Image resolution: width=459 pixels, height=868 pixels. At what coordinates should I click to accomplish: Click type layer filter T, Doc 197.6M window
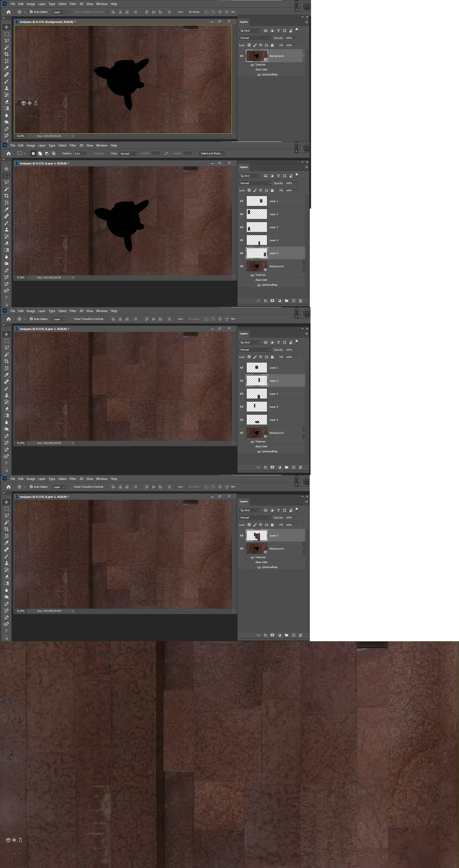point(278,510)
